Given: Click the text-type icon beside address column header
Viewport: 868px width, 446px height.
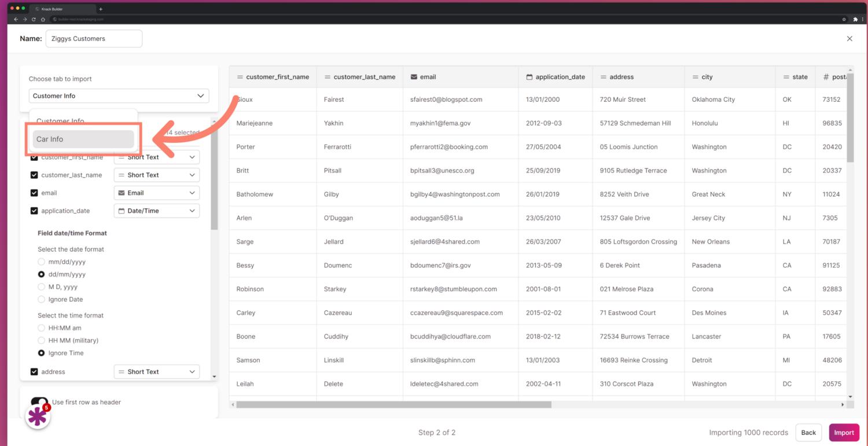Looking at the screenshot, I should (604, 77).
